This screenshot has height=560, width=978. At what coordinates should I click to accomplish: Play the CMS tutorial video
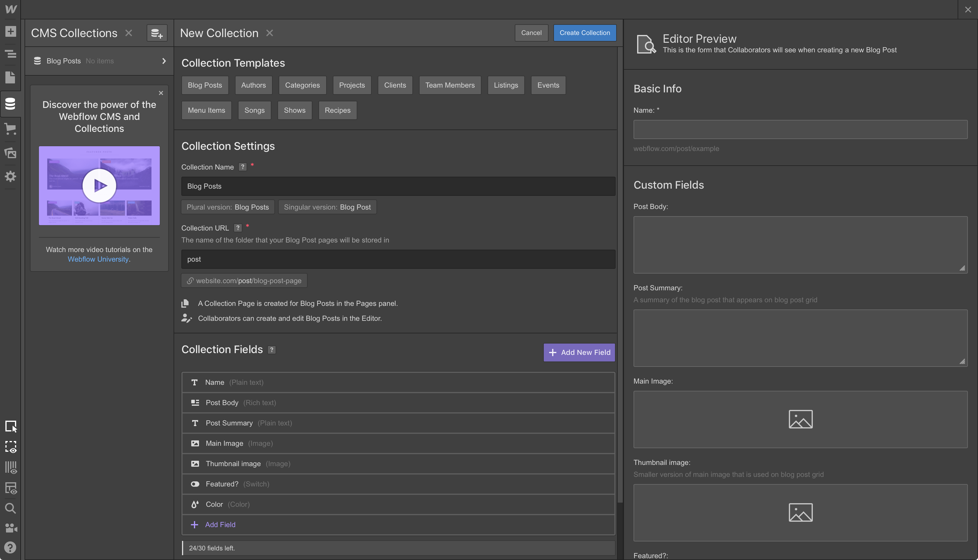tap(99, 185)
